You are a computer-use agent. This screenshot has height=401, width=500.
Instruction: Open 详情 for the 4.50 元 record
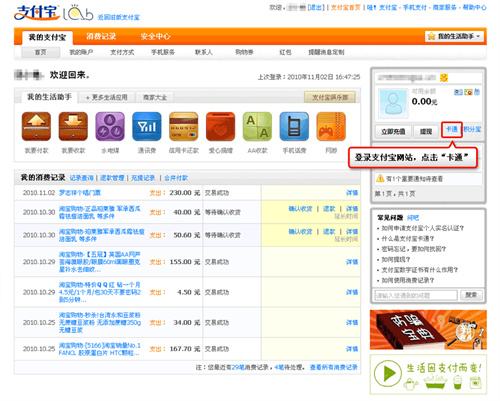352,292
